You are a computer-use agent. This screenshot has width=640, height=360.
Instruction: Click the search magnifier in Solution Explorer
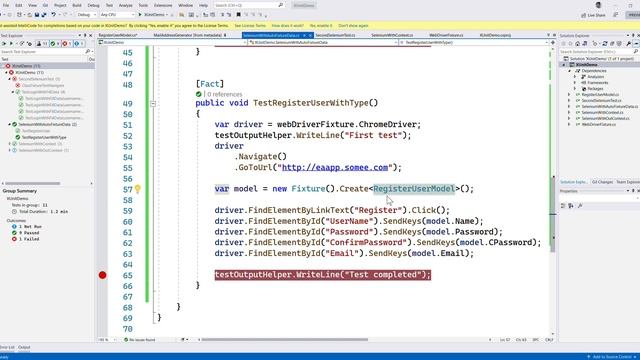coord(636,52)
